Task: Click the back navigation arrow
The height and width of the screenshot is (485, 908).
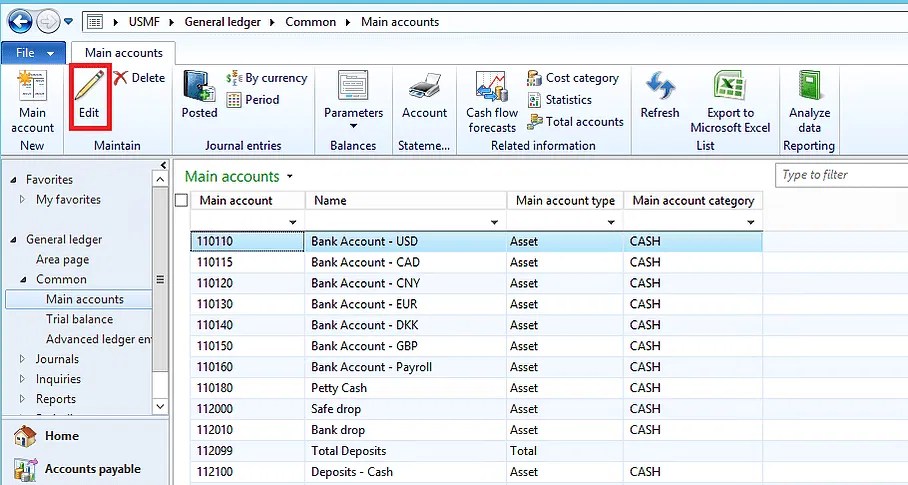Action: click(19, 22)
